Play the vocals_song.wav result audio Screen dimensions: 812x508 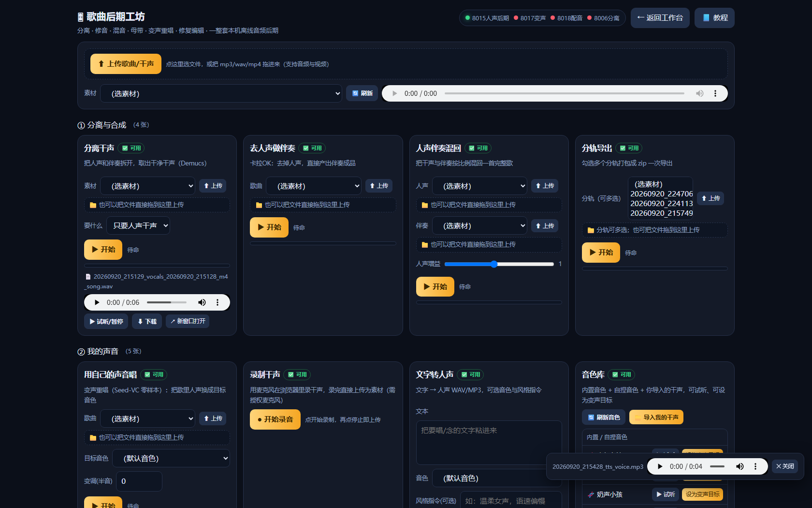point(97,302)
